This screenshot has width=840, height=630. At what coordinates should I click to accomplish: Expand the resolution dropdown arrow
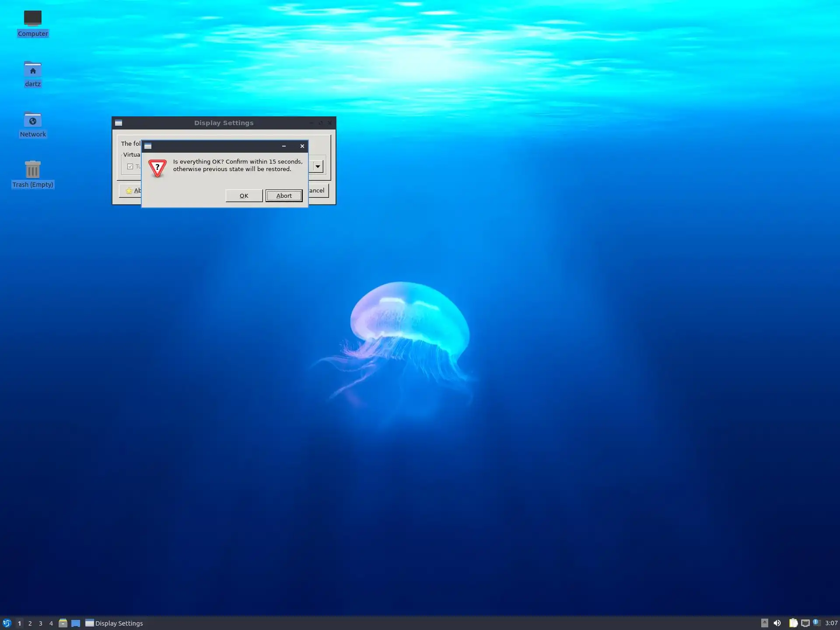coord(318,166)
